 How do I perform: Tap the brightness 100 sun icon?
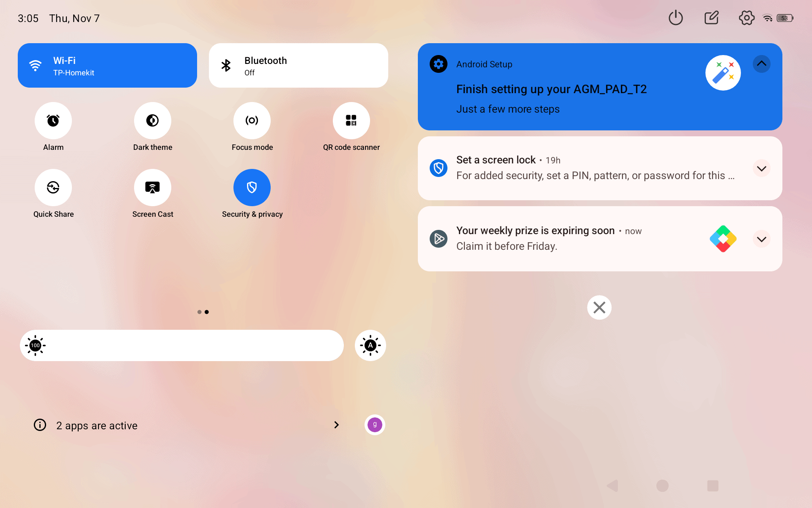click(x=36, y=345)
